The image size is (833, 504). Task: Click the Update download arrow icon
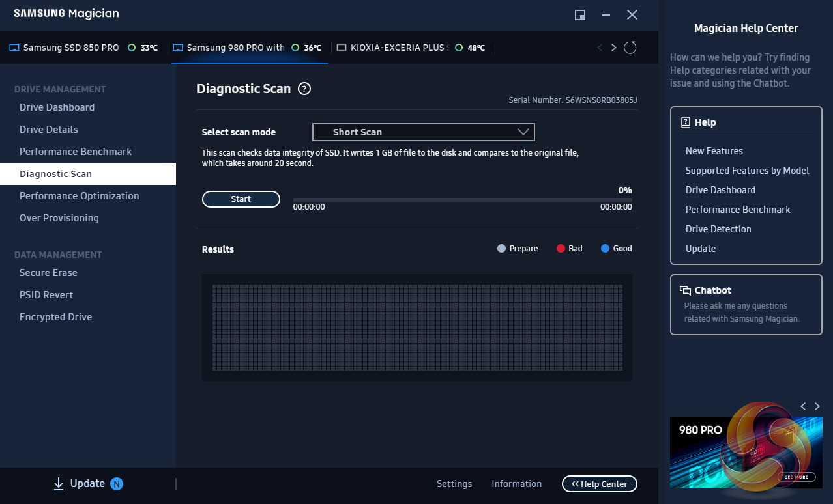tap(59, 483)
